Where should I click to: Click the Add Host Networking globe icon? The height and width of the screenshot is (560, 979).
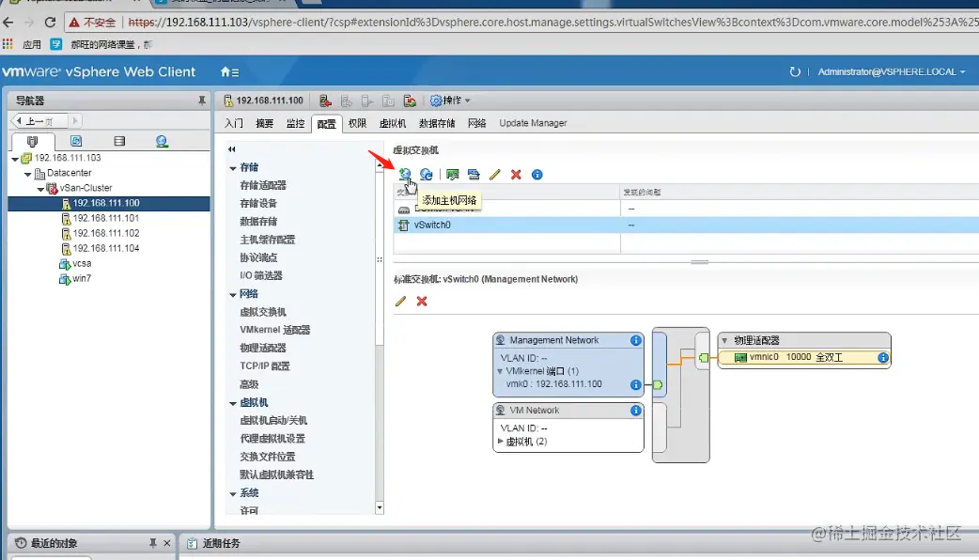(405, 174)
